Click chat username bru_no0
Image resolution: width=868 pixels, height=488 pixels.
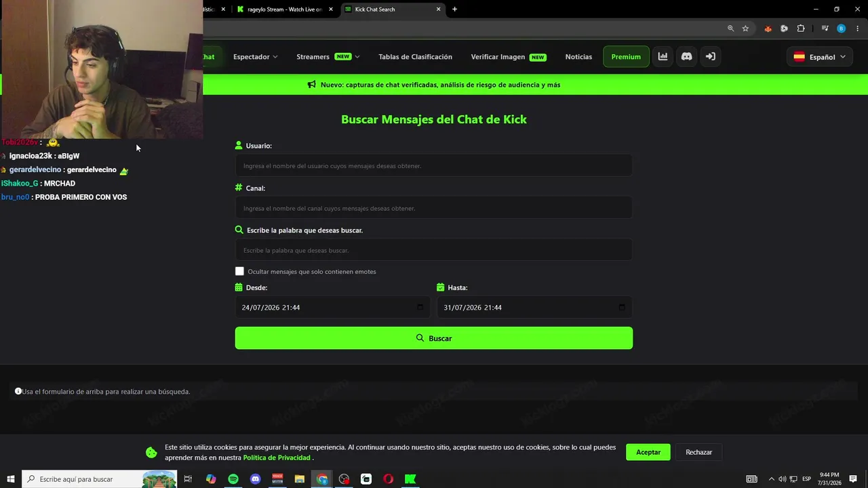[16, 197]
